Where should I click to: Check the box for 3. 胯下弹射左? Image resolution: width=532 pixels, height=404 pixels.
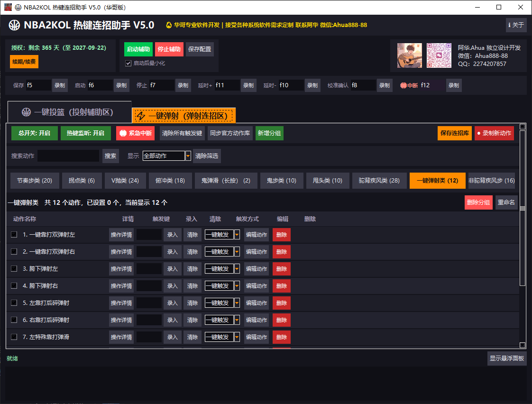tap(14, 269)
